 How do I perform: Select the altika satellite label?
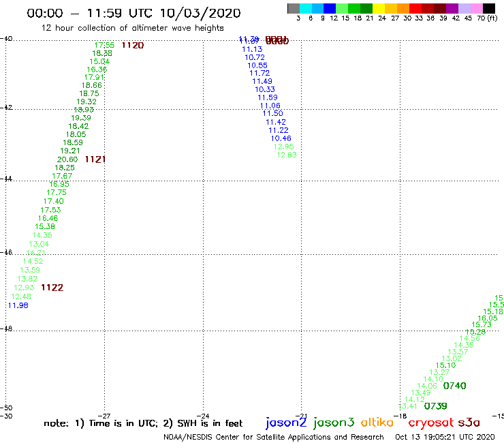pos(377,423)
